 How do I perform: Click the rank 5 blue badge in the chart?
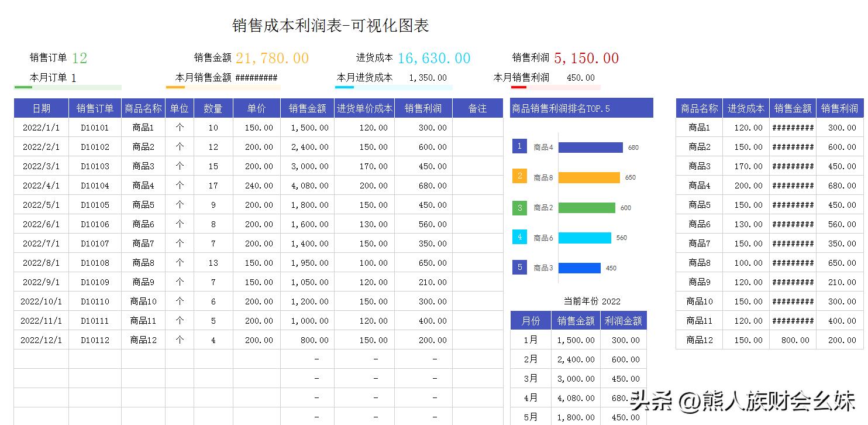click(519, 268)
